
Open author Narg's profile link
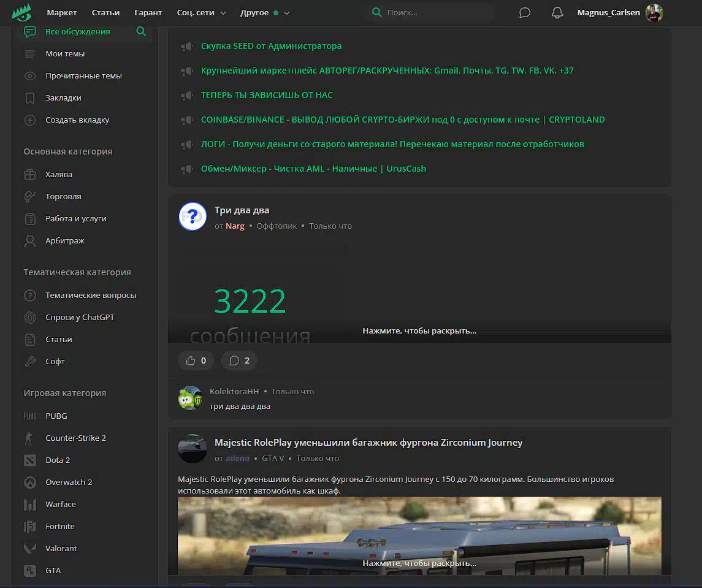click(x=235, y=226)
